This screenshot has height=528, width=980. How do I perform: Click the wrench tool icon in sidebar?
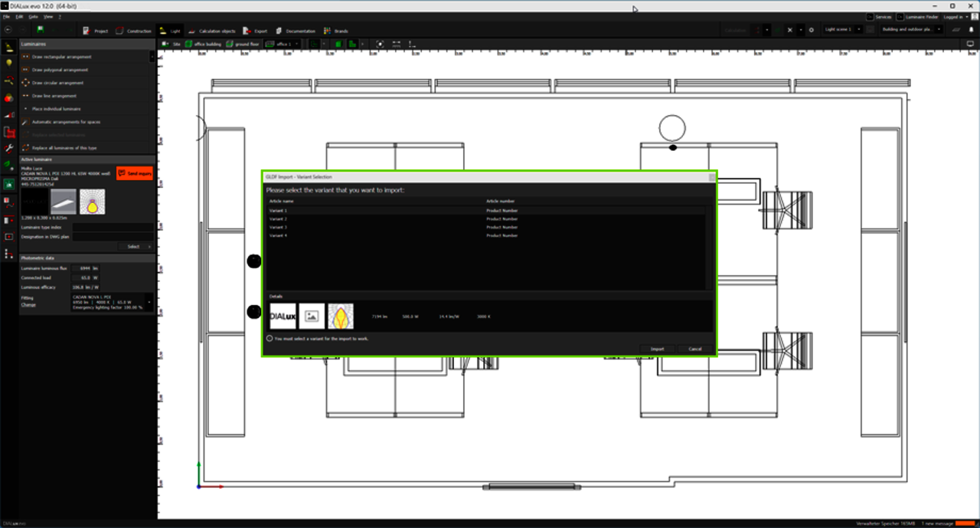tap(9, 148)
